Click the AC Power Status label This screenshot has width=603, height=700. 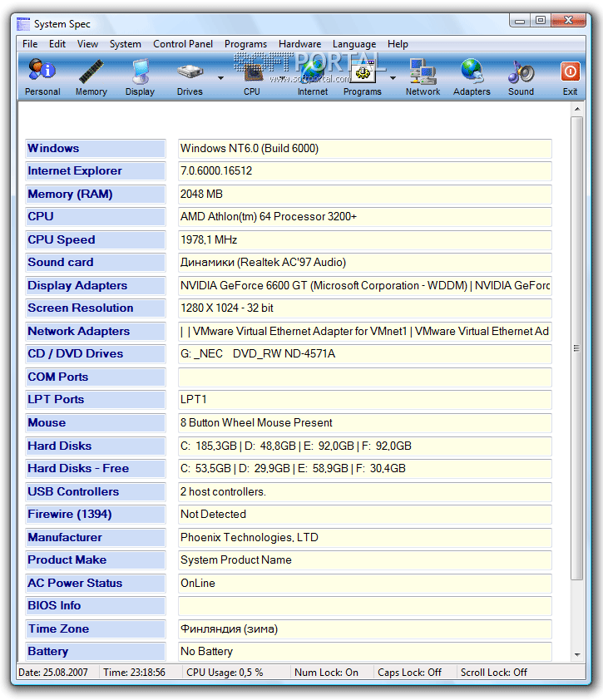click(x=96, y=583)
